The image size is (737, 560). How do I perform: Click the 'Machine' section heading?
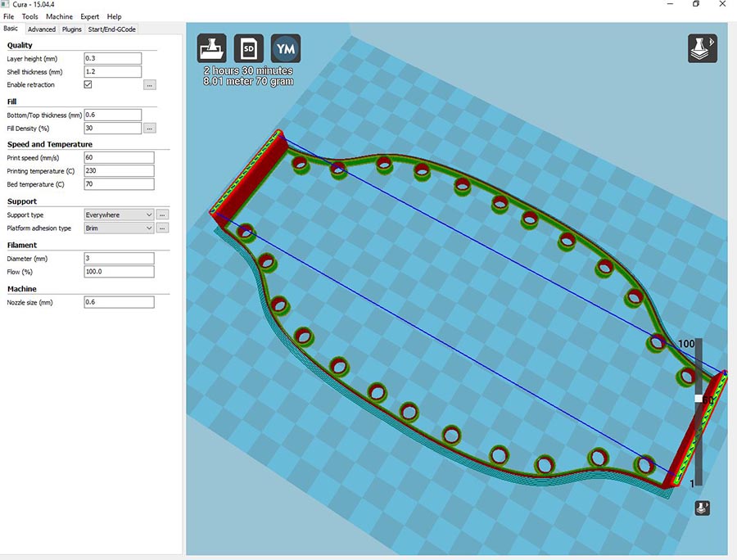tap(22, 288)
